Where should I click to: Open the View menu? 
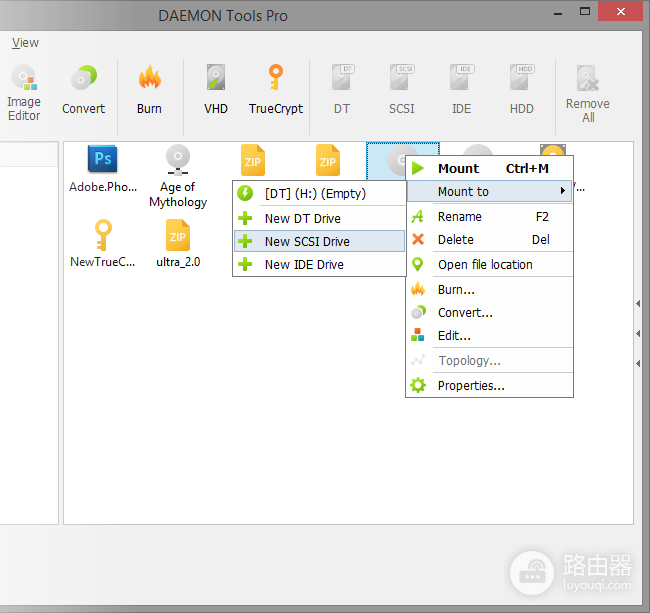click(25, 43)
